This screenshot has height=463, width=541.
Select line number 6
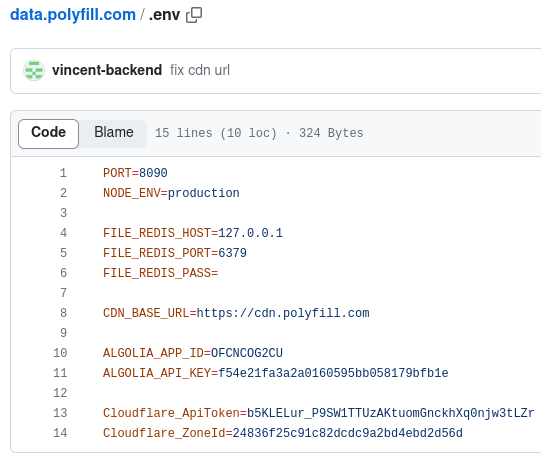tap(63, 273)
